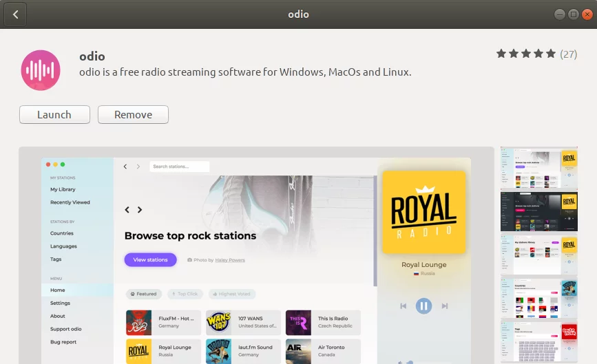This screenshot has height=364, width=597.
Task: Click banner next chevron above Browse heading
Action: (140, 210)
